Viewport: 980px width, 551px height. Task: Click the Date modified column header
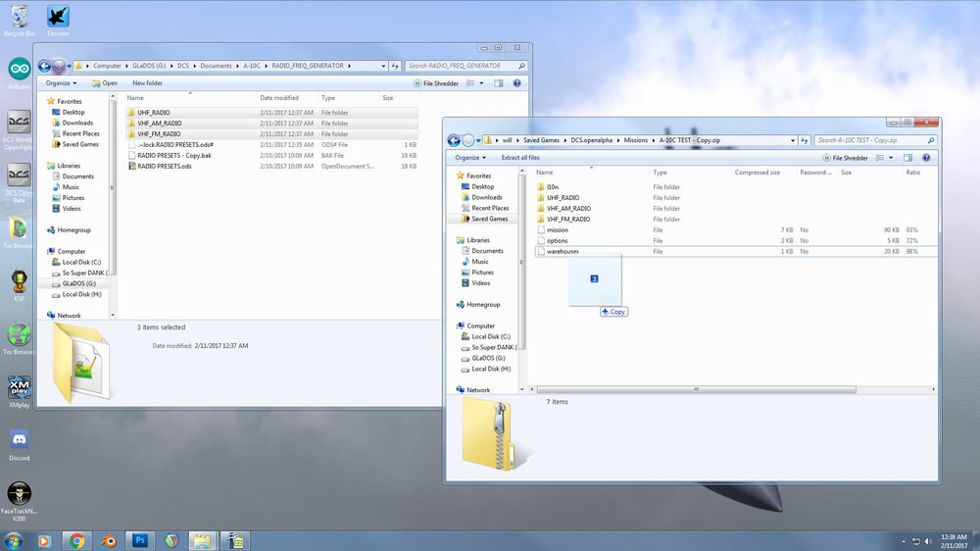pos(279,98)
